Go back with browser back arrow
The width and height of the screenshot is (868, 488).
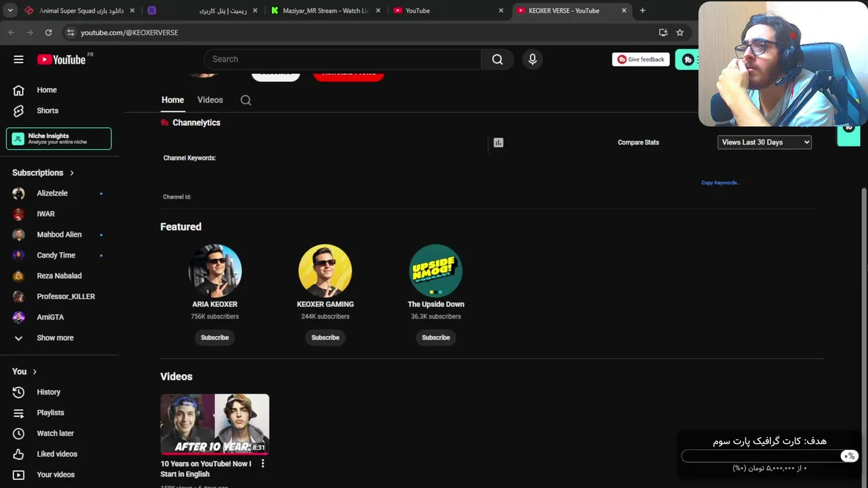point(12,33)
